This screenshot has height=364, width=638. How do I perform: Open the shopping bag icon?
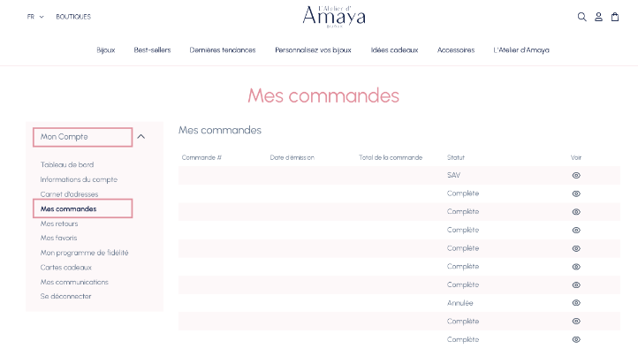(x=615, y=17)
